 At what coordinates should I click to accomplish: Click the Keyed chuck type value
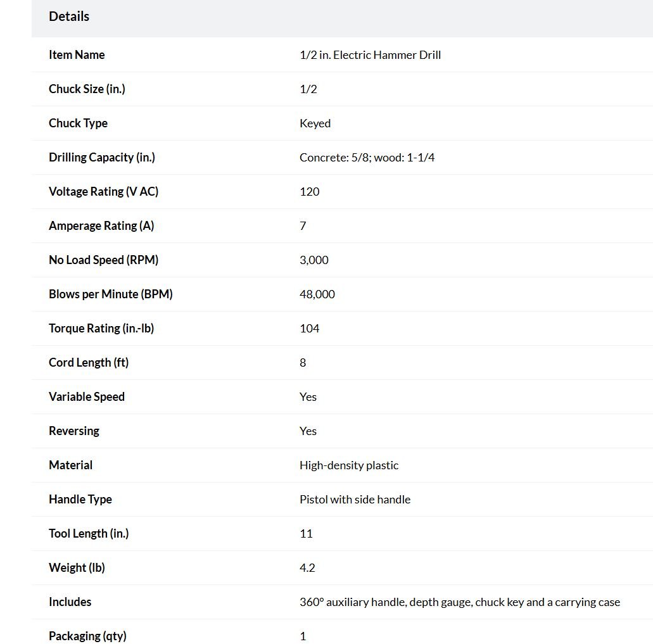point(315,123)
